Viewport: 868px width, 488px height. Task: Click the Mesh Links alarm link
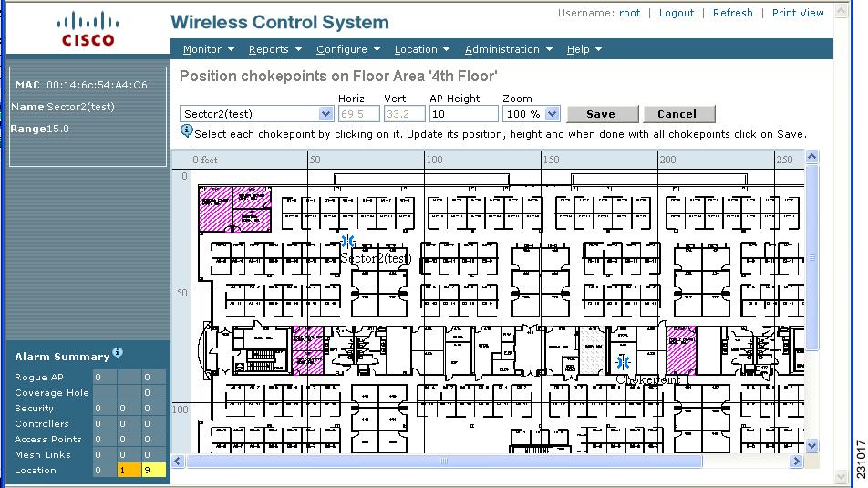click(x=43, y=455)
